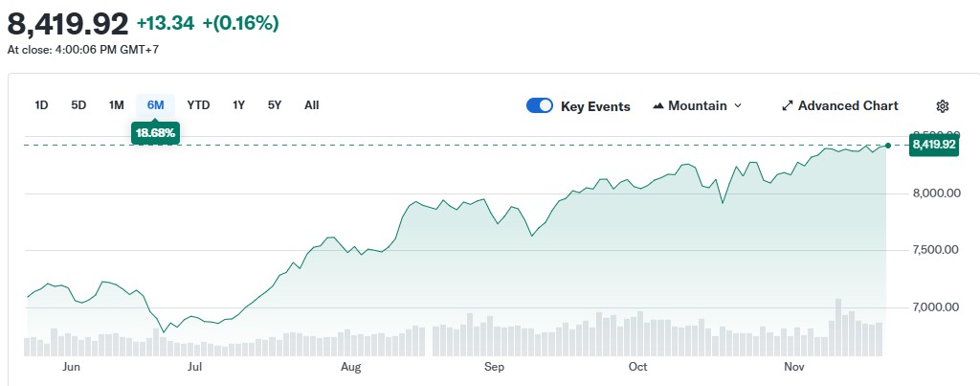Select the 1D time range
980x386 pixels.
click(x=41, y=105)
